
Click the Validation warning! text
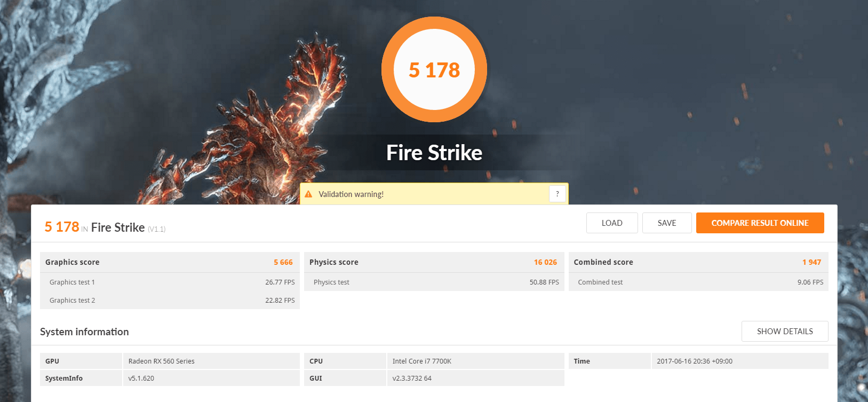(x=351, y=194)
